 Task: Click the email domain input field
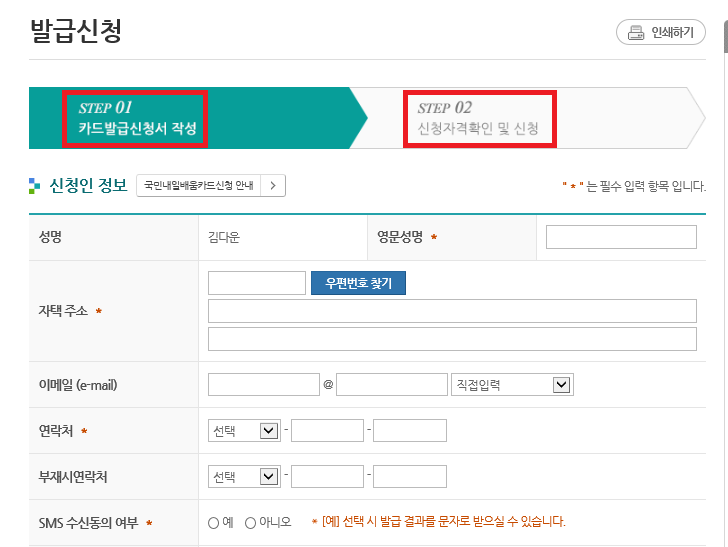point(392,384)
